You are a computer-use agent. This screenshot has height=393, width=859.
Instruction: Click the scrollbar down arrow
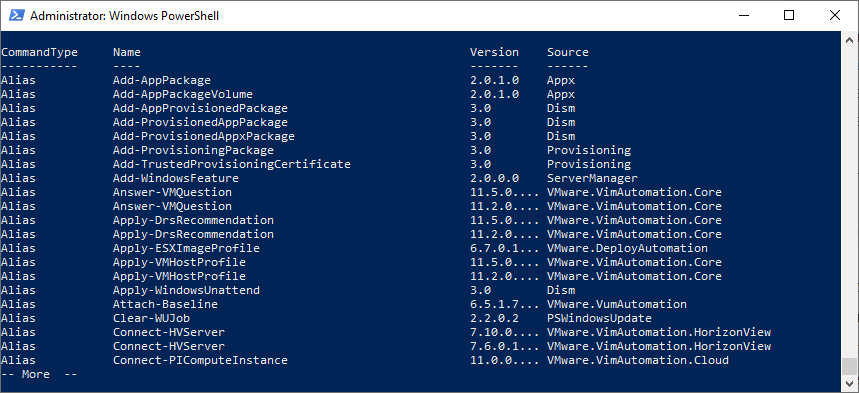coord(849,383)
